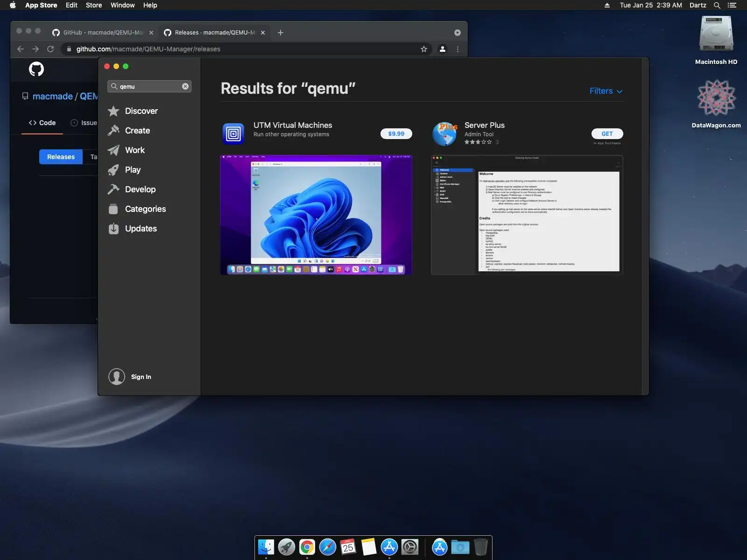Image resolution: width=747 pixels, height=560 pixels.
Task: Open Chrome's tab search dropdown arrow
Action: pyautogui.click(x=458, y=33)
